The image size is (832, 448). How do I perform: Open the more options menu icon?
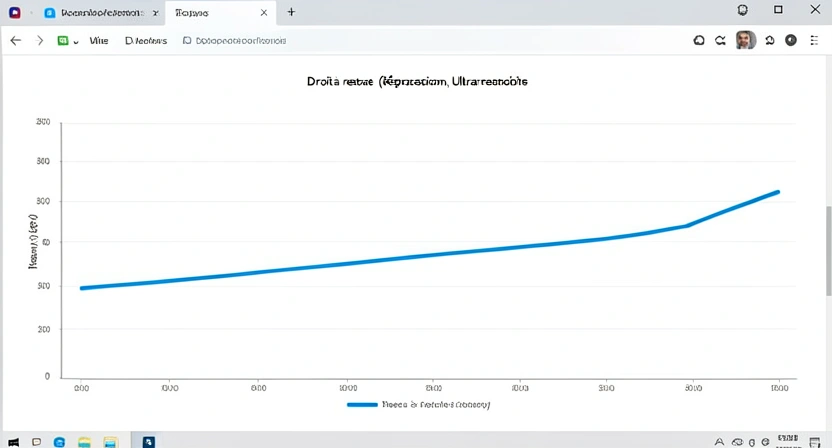coord(814,40)
